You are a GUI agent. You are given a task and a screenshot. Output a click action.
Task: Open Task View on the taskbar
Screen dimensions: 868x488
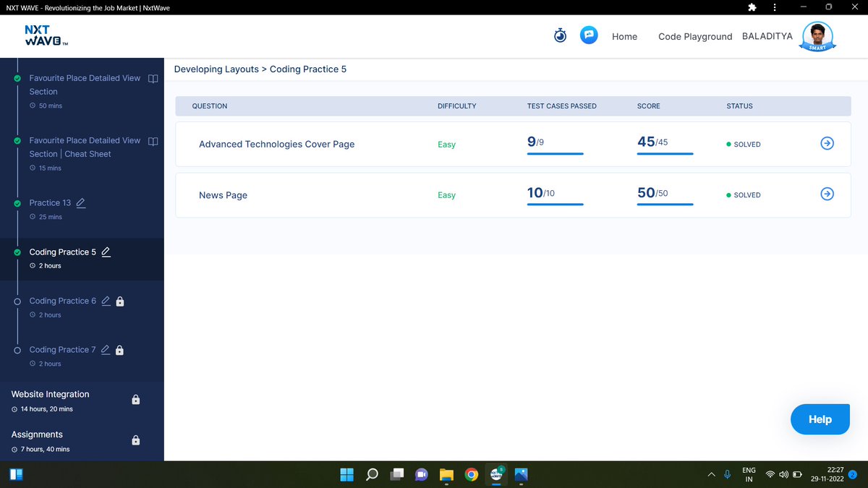(397, 474)
